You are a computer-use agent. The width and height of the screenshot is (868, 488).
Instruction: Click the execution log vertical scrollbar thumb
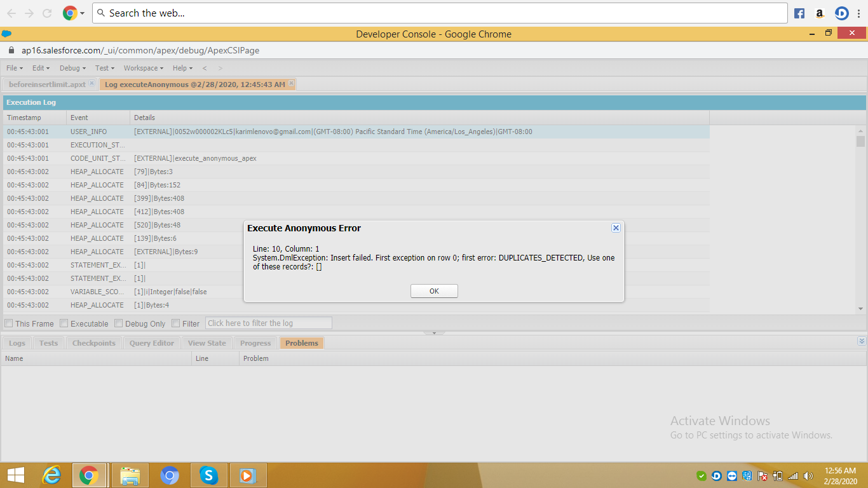860,141
